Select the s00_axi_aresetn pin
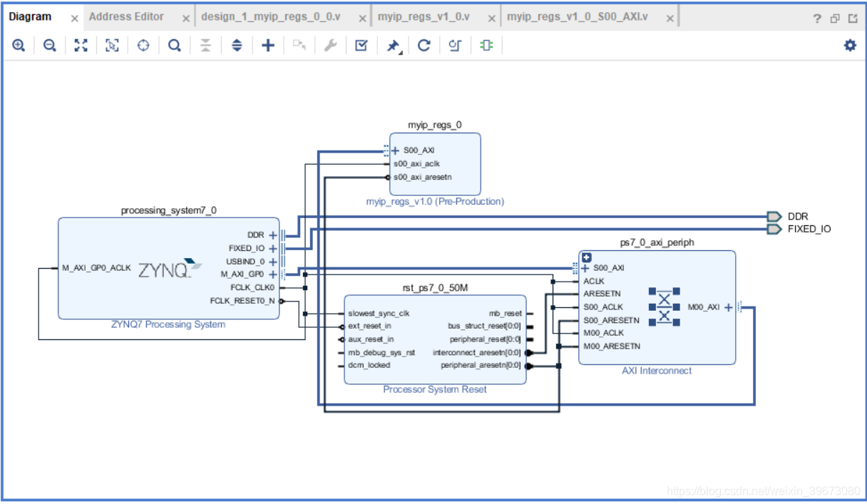The width and height of the screenshot is (867, 504). (422, 177)
